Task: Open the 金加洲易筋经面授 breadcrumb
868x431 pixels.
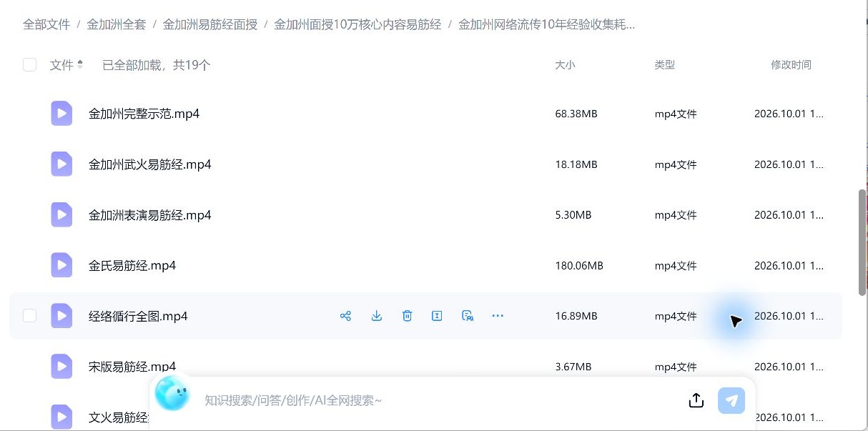Action: coord(210,24)
